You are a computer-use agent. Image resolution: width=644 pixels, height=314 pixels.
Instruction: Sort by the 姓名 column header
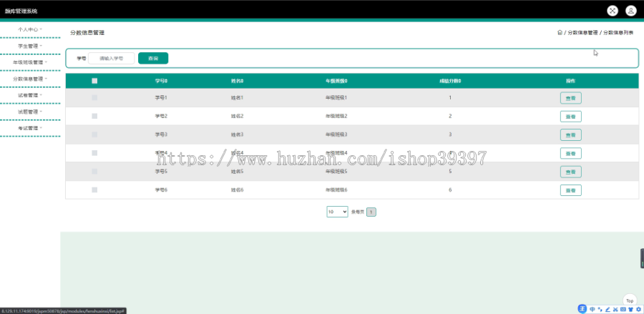[x=237, y=81]
